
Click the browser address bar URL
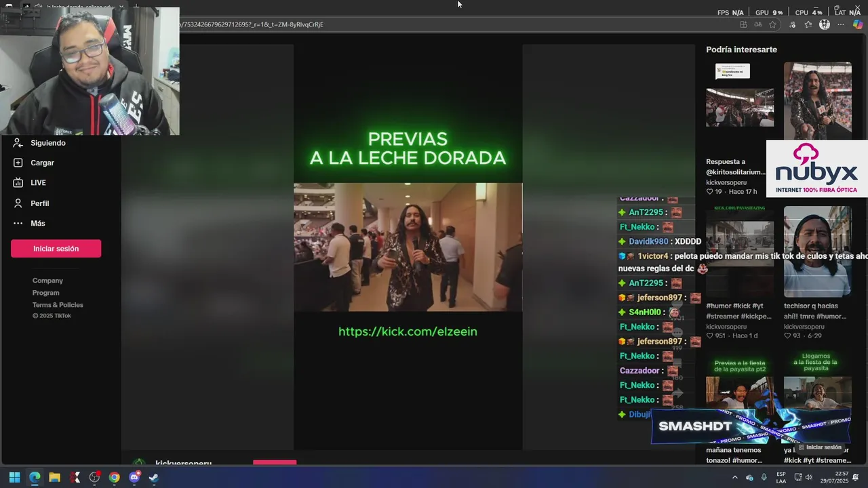click(251, 24)
